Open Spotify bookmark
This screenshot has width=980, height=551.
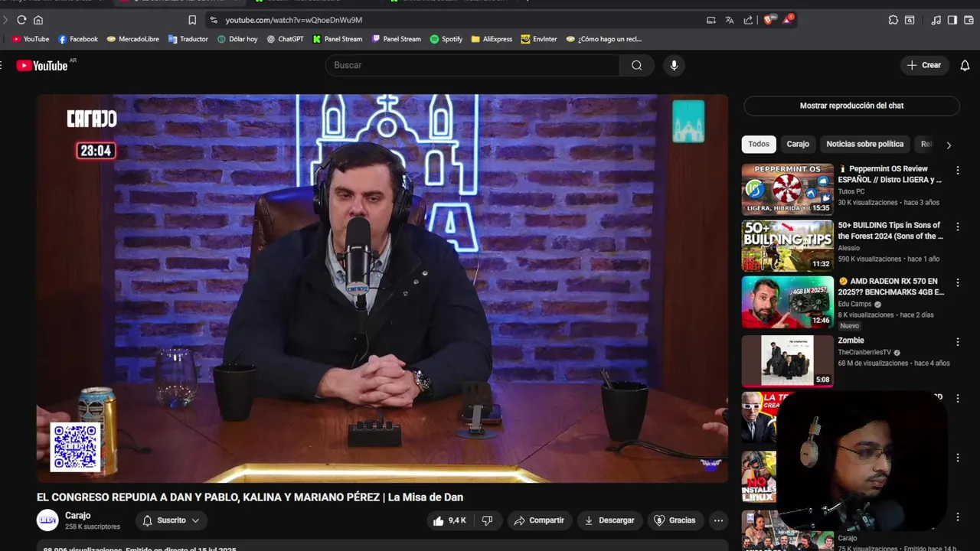(446, 39)
